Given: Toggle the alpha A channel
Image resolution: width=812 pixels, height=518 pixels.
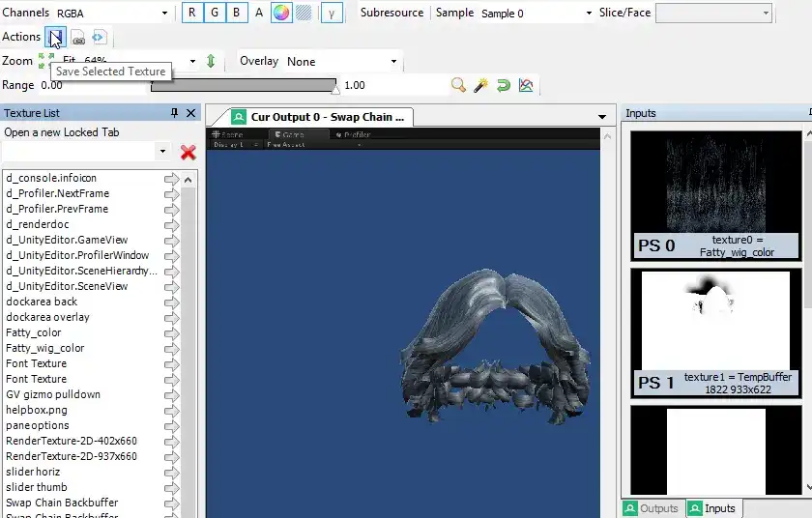Looking at the screenshot, I should [x=259, y=13].
